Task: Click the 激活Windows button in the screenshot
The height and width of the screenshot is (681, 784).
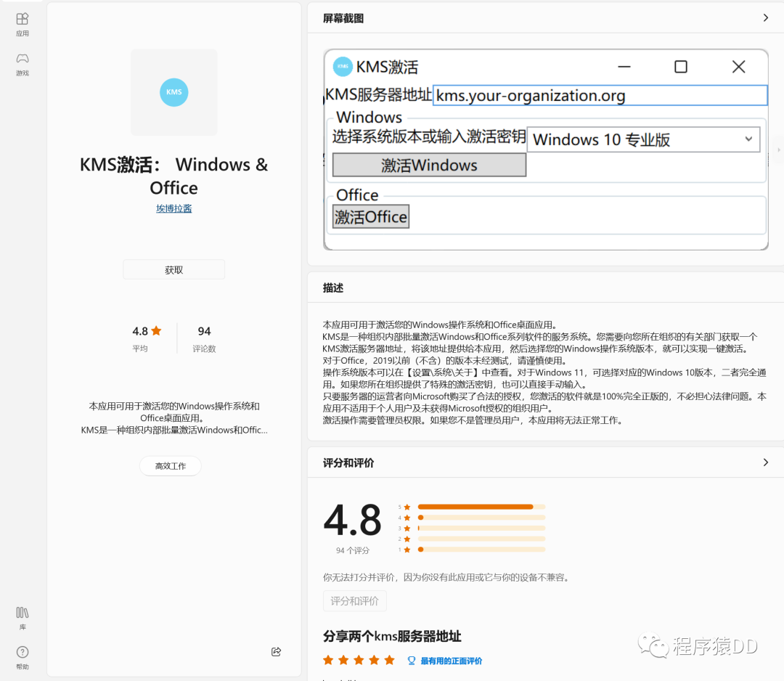Action: coord(429,166)
